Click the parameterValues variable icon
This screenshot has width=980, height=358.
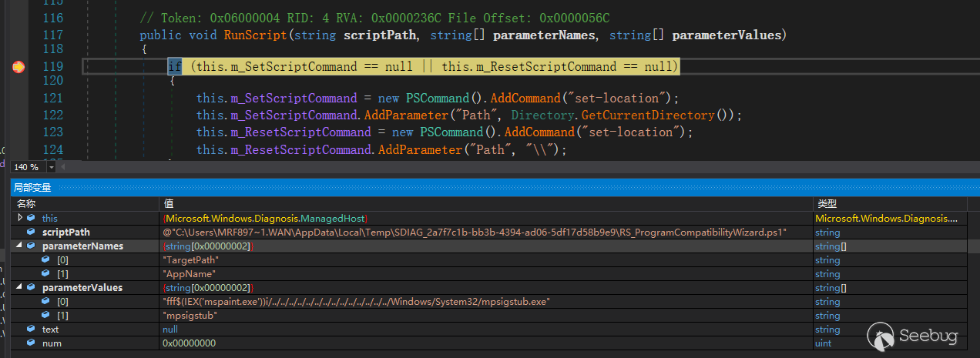pyautogui.click(x=31, y=288)
